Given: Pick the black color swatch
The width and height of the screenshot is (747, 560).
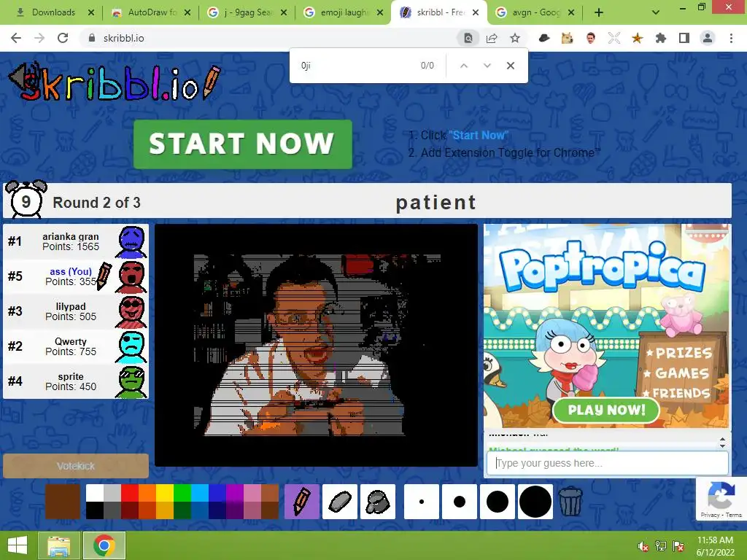Looking at the screenshot, I should click(95, 510).
